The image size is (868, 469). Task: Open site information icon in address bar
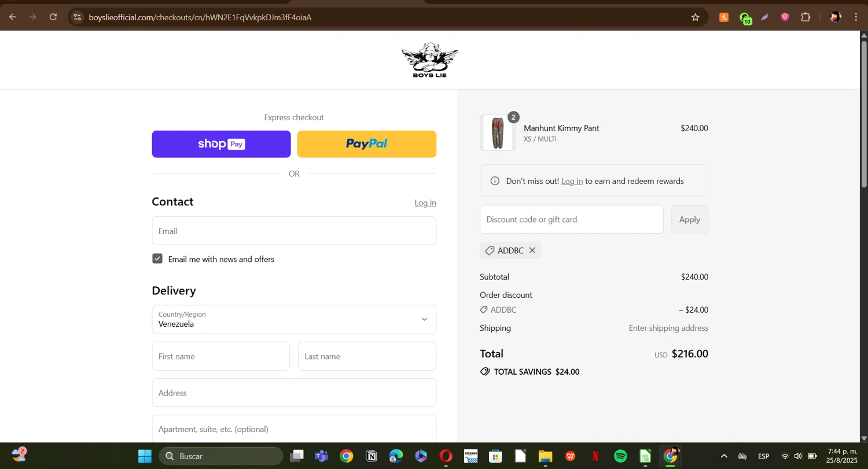(x=77, y=17)
